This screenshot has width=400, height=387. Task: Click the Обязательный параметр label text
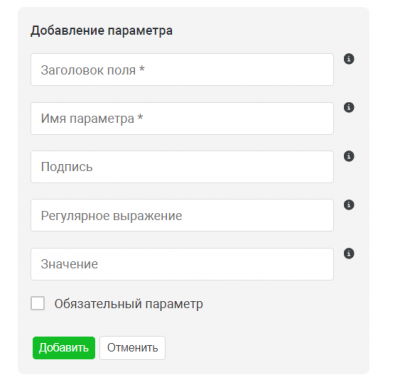129,304
